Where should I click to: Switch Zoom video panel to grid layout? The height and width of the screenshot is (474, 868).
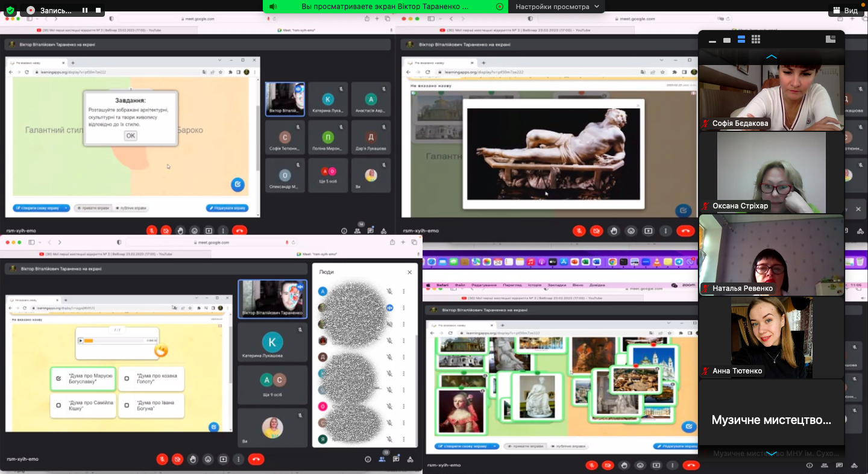pyautogui.click(x=756, y=40)
